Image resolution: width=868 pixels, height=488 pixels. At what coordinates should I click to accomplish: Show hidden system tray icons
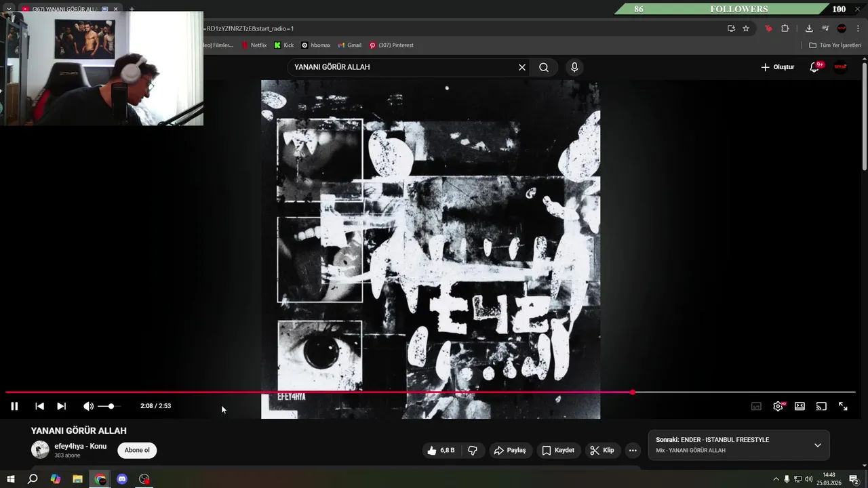pyautogui.click(x=776, y=479)
